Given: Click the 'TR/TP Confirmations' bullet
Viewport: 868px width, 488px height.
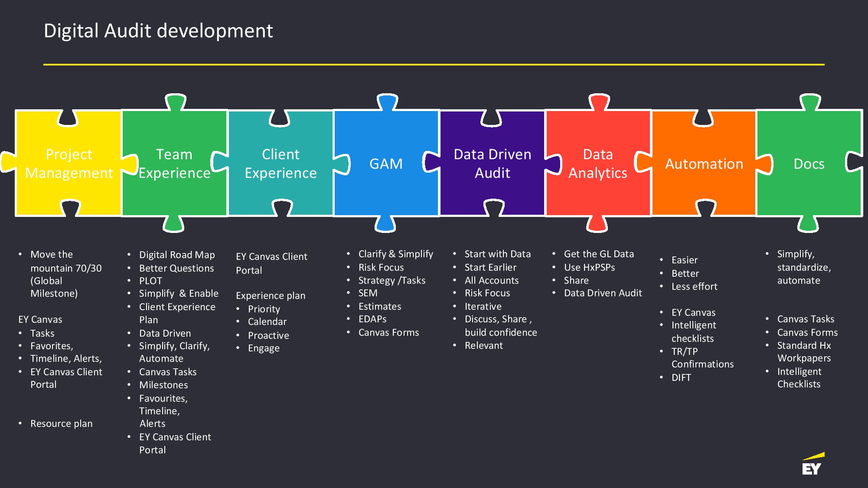Looking at the screenshot, I should point(702,357).
